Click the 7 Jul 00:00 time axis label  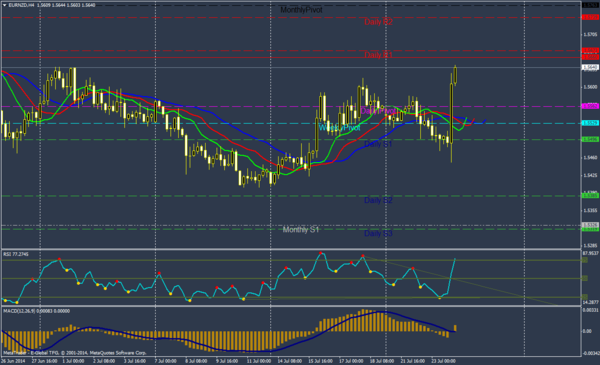(x=166, y=361)
